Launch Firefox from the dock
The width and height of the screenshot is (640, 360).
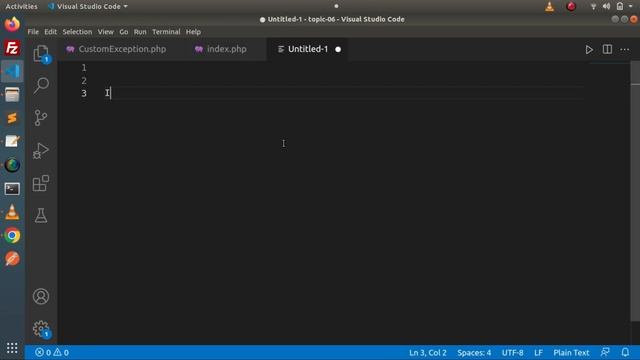(12, 24)
